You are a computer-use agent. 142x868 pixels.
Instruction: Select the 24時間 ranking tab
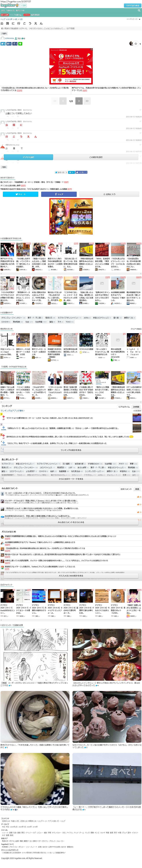coord(136,407)
